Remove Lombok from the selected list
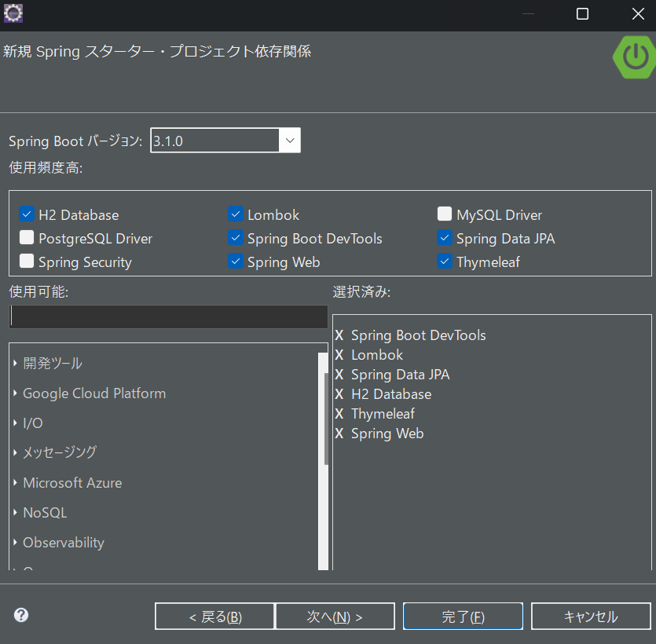 tap(339, 354)
